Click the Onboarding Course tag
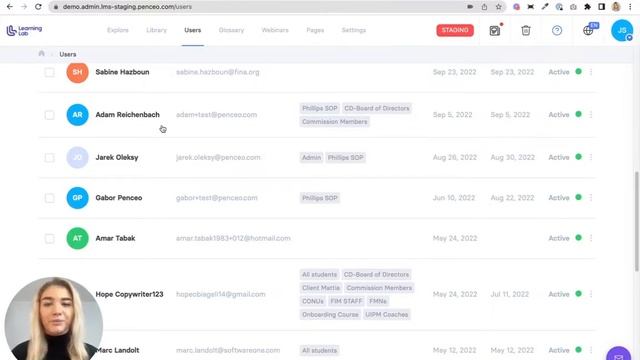This screenshot has width=640, height=360. pos(330,315)
